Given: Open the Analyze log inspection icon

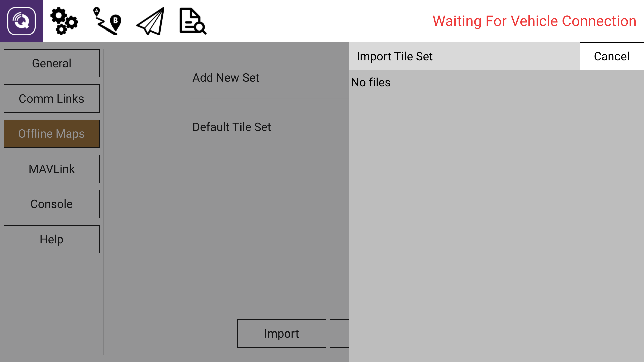Looking at the screenshot, I should (192, 21).
